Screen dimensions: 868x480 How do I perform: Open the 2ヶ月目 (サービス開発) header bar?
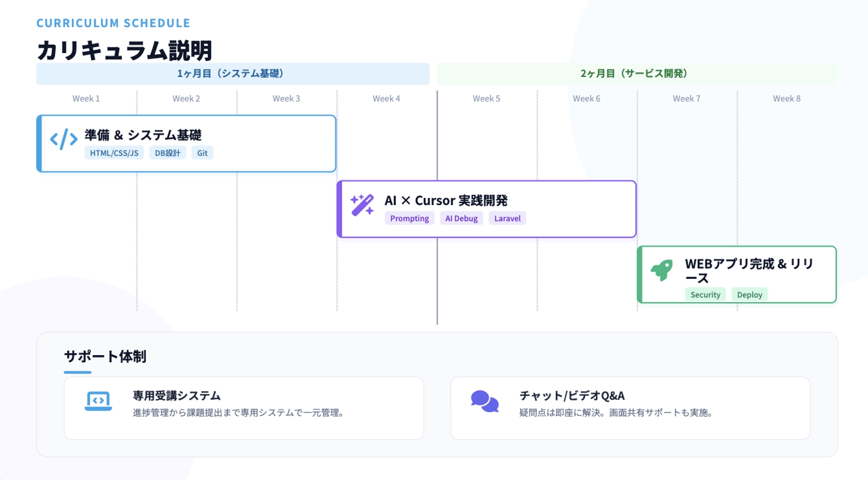click(636, 74)
